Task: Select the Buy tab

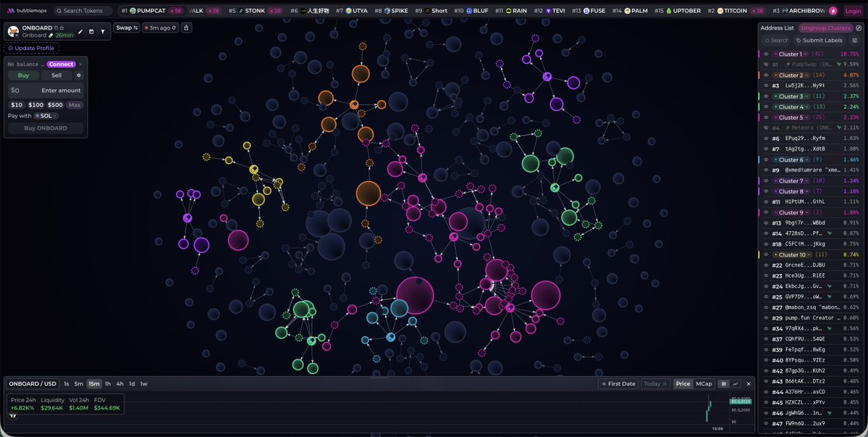Action: (x=23, y=75)
